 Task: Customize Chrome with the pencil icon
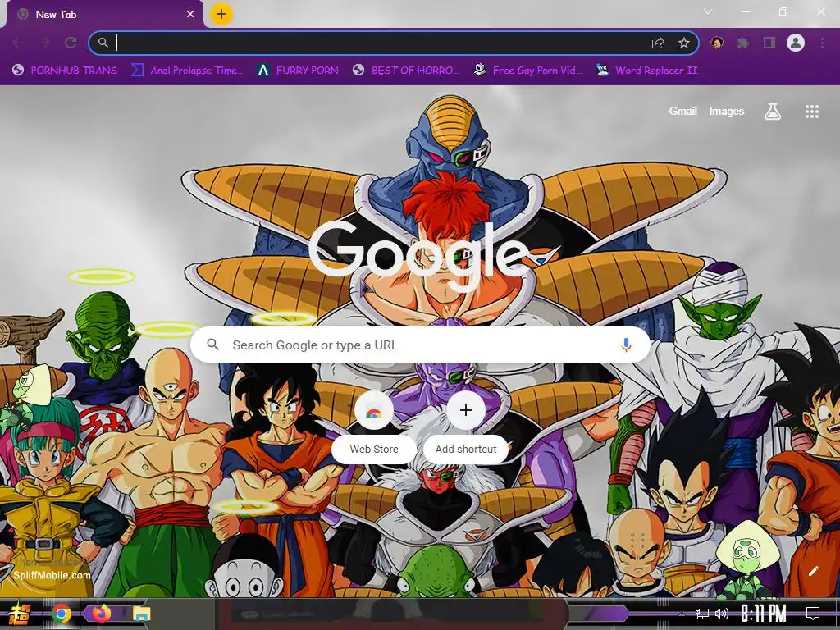[x=813, y=571]
